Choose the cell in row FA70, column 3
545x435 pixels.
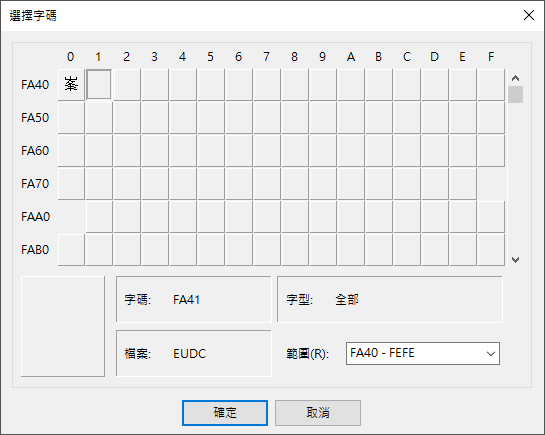pyautogui.click(x=155, y=184)
